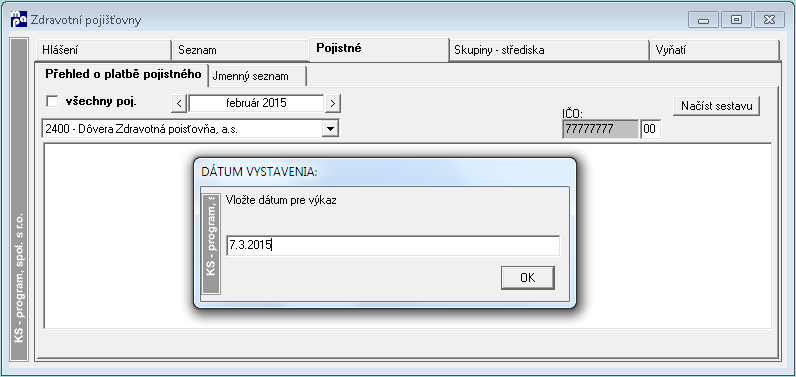Click the 2400 - Dôvera Zdravotná poisťovňa combo box
The height and width of the screenshot is (377, 796).
point(190,129)
